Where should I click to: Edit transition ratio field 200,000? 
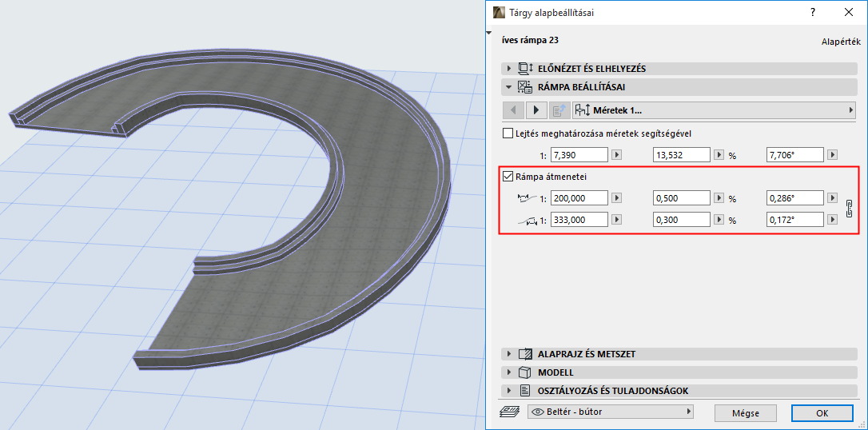pyautogui.click(x=579, y=198)
